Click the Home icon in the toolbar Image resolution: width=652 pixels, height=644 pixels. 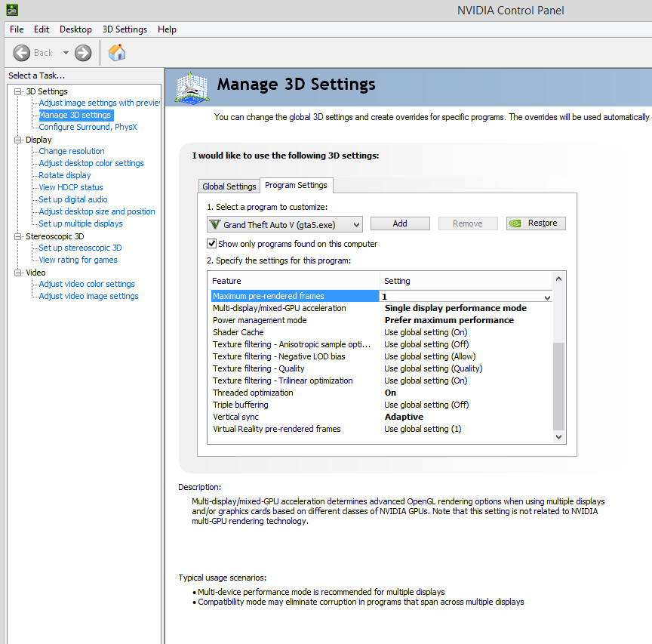(117, 52)
